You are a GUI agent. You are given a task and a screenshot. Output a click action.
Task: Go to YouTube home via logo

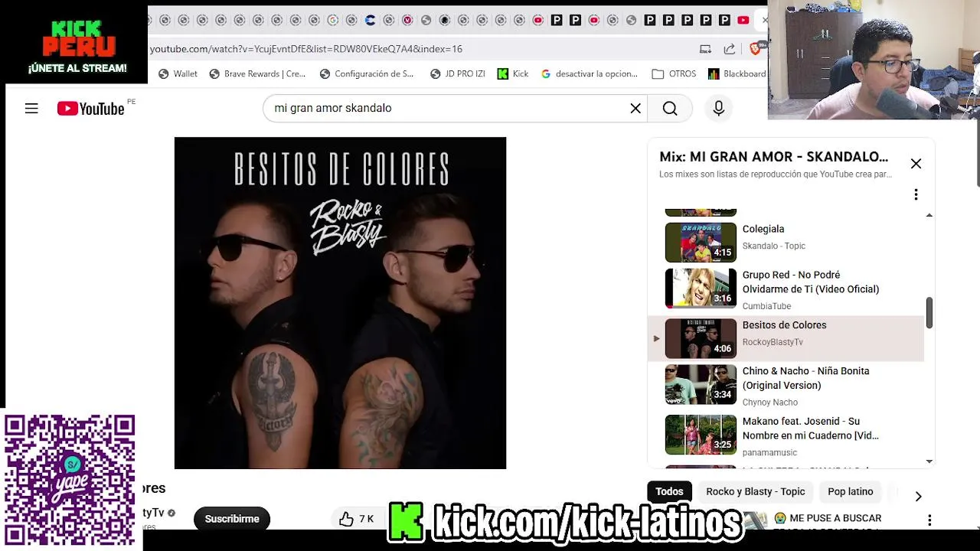[x=90, y=109]
